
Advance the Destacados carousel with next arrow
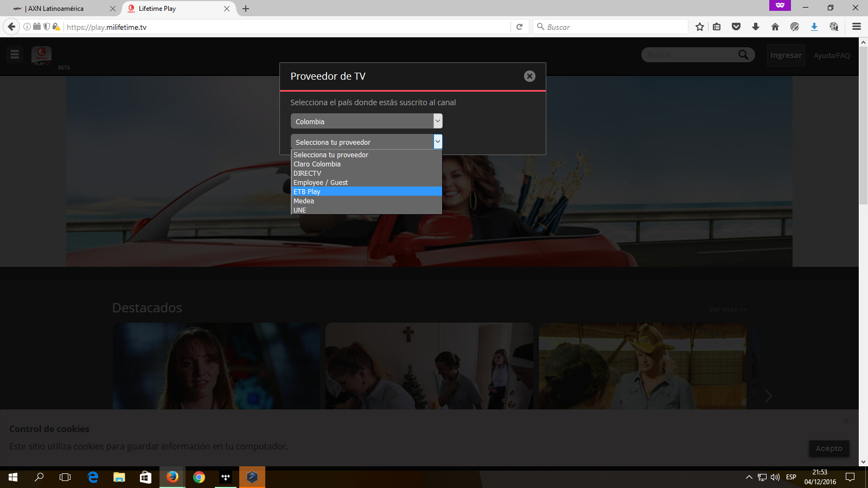tap(768, 396)
